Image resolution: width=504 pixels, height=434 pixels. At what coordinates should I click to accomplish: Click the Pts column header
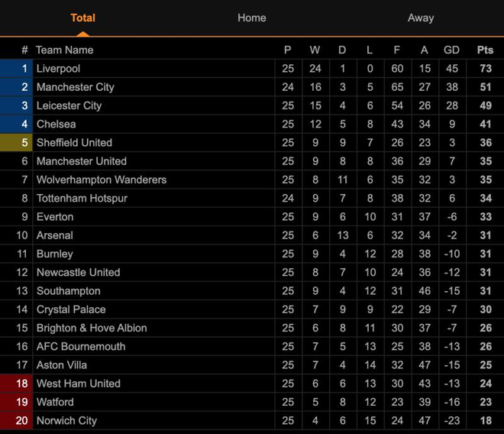tap(485, 50)
